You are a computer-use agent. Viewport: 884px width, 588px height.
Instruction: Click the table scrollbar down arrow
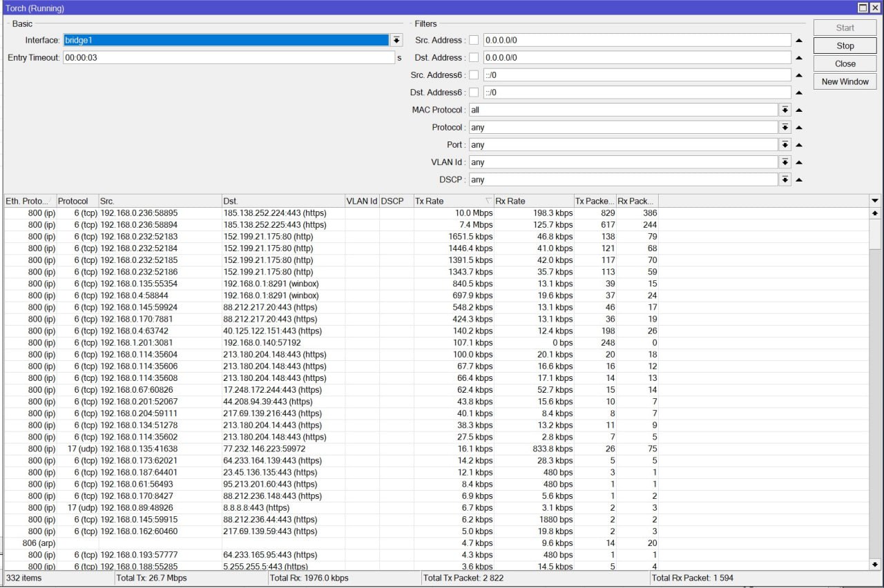click(875, 565)
